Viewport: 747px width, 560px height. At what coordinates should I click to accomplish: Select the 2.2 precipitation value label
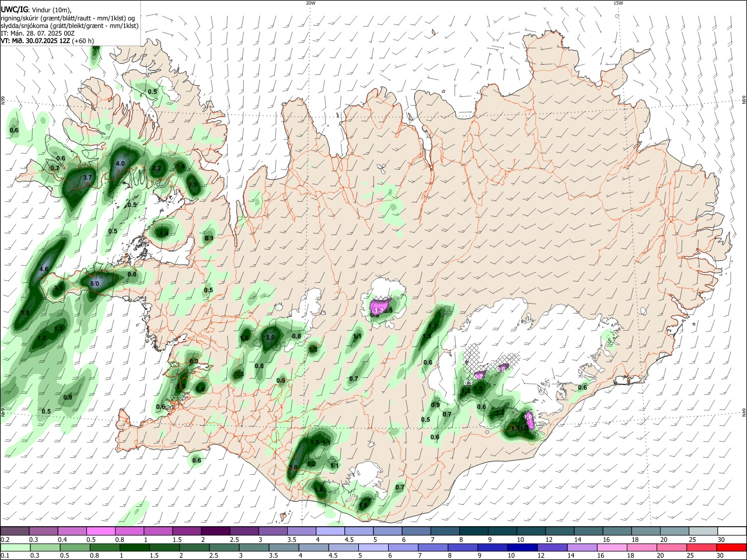(x=156, y=169)
